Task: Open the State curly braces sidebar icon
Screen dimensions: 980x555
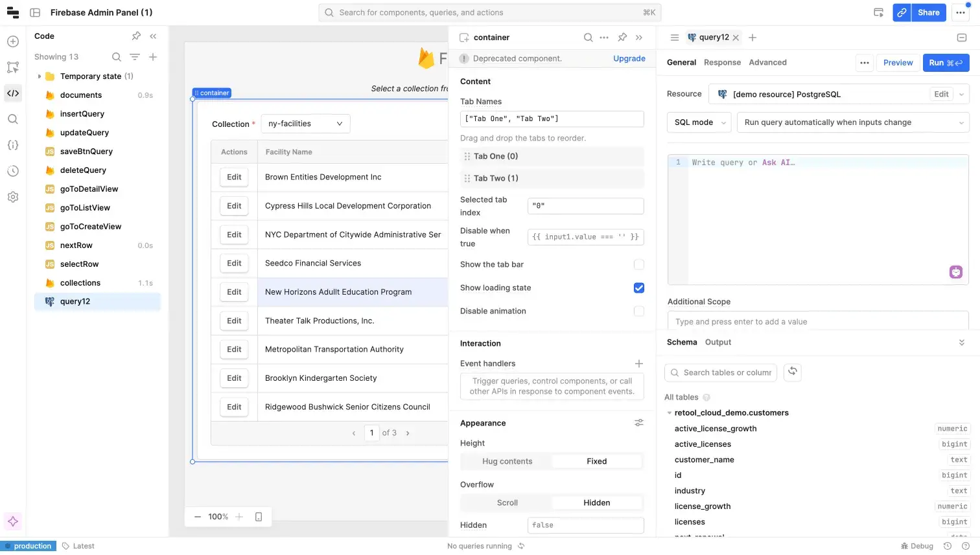Action: point(13,145)
